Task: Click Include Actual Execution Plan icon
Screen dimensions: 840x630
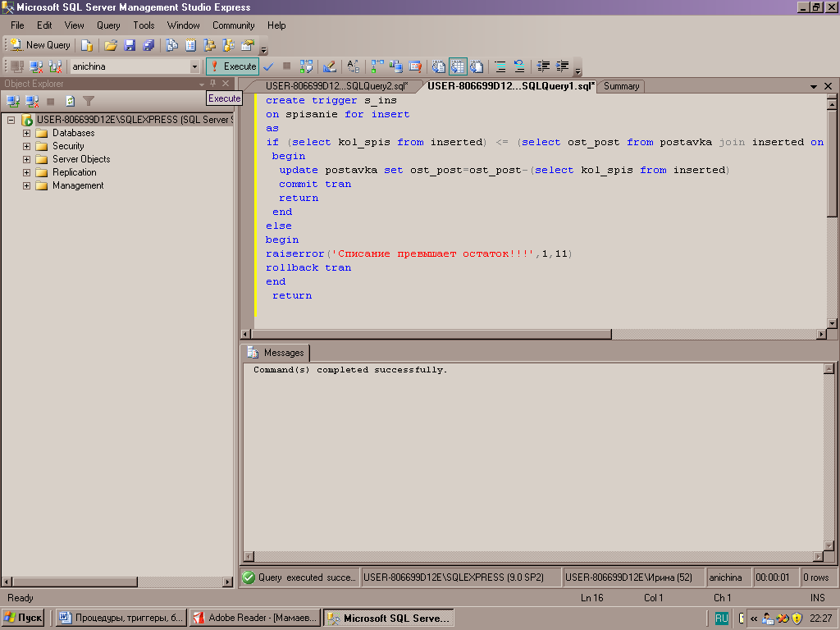Action: (377, 66)
